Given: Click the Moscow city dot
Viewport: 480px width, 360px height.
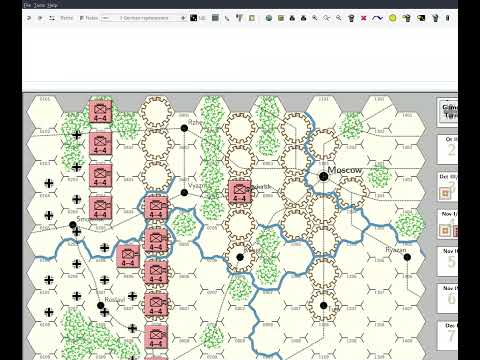Looking at the screenshot, I should coord(323,176).
